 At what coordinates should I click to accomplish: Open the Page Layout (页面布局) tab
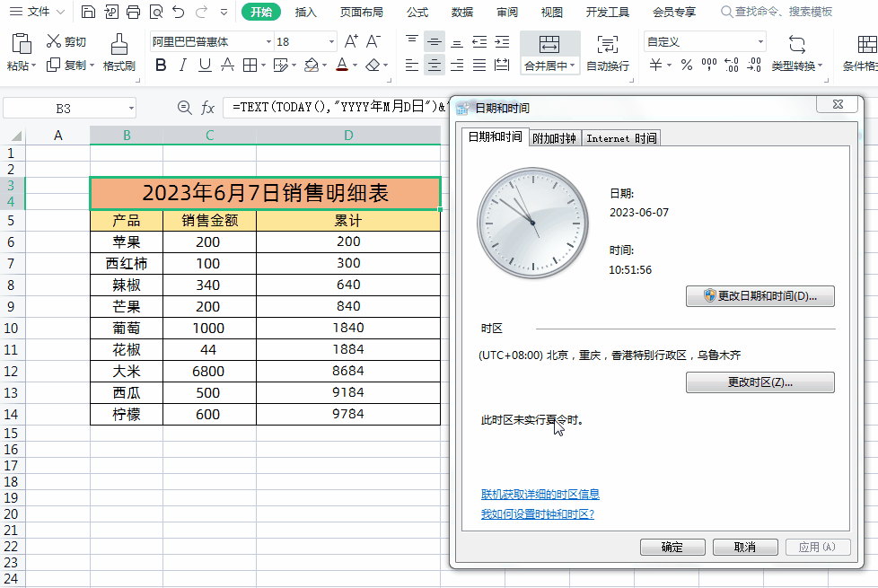362,12
